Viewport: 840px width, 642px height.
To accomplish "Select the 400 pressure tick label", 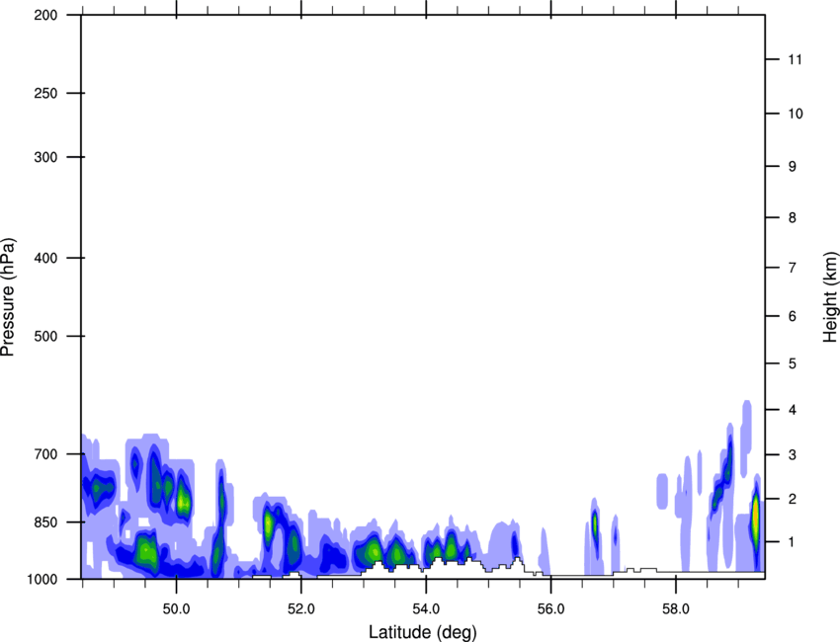I will point(46,258).
